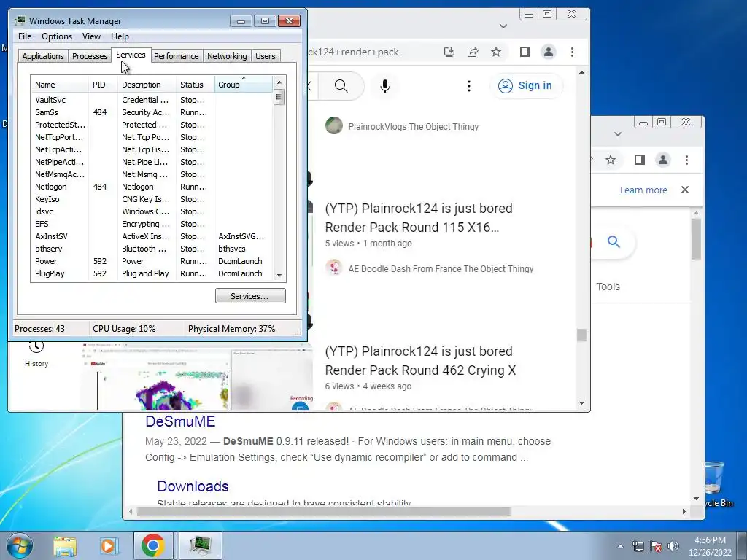Image resolution: width=747 pixels, height=560 pixels.
Task: Sort services by the Group column
Action: [x=244, y=85]
